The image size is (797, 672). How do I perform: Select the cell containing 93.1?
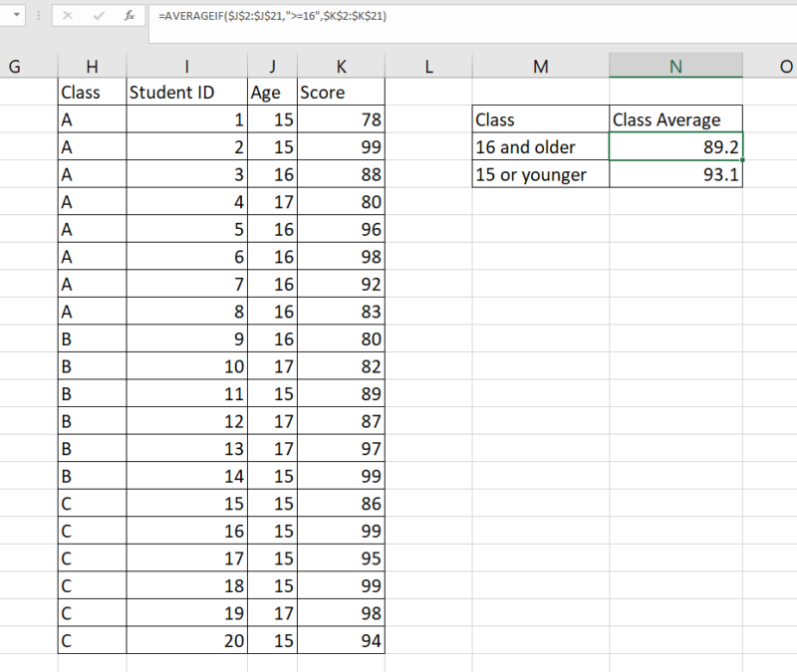675,173
